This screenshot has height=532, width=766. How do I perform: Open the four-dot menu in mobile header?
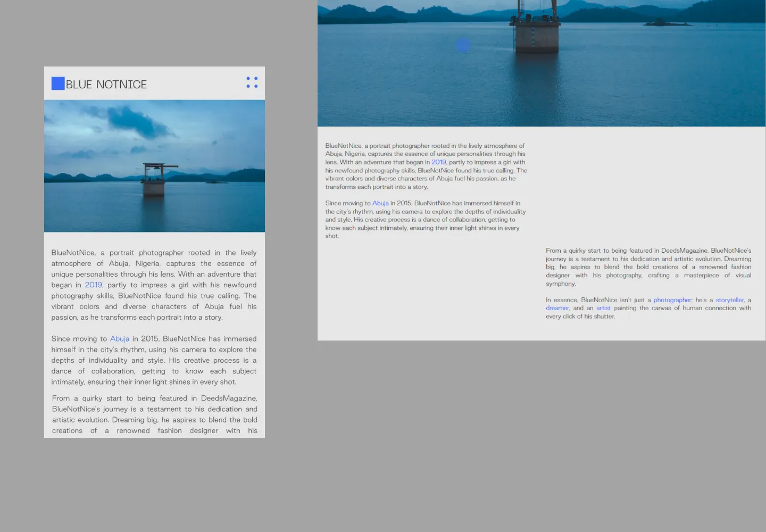252,82
